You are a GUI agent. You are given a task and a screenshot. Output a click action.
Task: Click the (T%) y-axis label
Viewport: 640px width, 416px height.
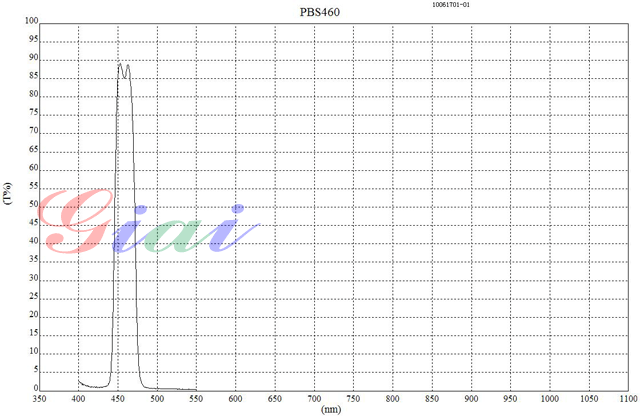coord(8,195)
